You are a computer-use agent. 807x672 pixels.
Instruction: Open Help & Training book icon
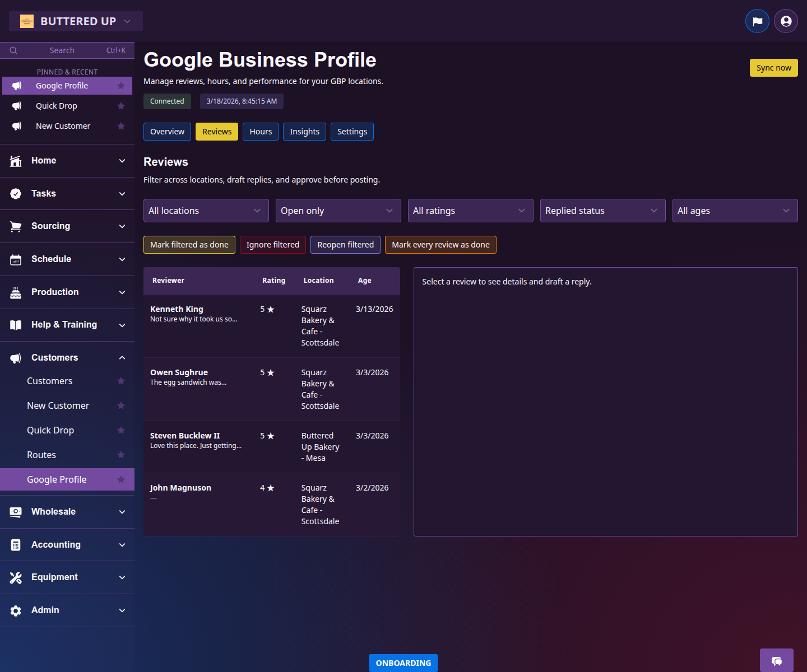click(15, 325)
